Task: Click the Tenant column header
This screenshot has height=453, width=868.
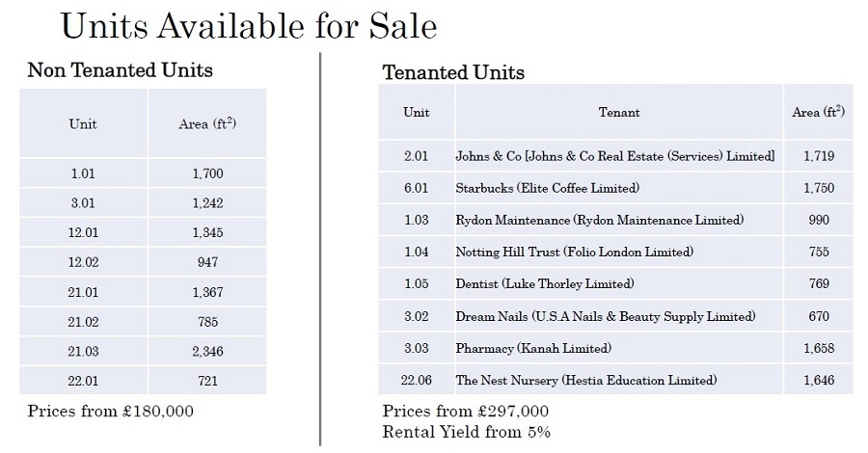Action: point(618,113)
